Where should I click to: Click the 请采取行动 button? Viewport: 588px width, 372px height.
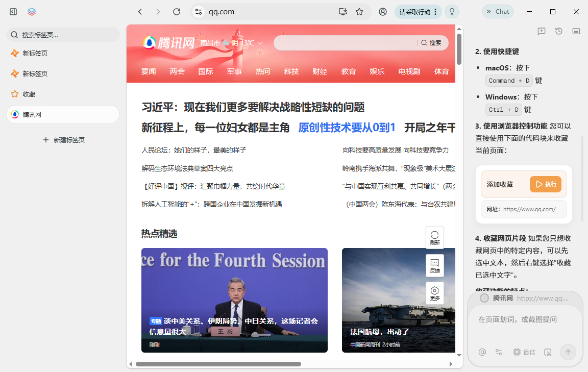tap(415, 12)
